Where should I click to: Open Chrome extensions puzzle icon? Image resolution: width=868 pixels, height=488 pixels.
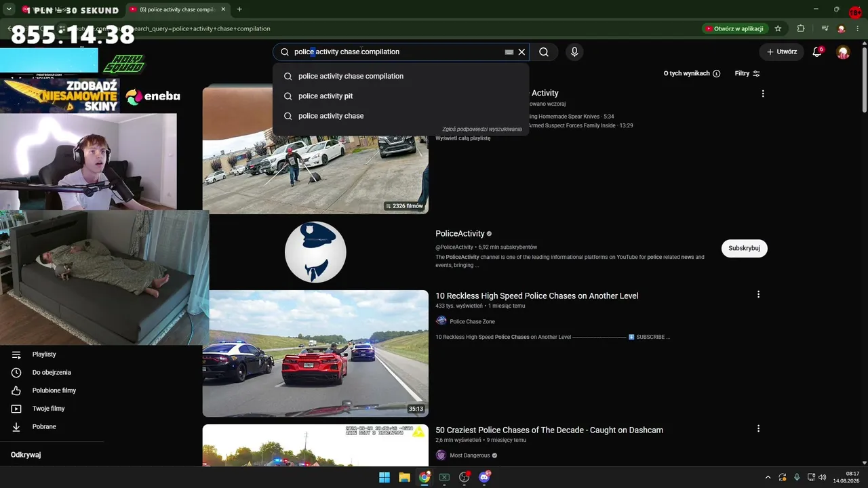pyautogui.click(x=801, y=28)
